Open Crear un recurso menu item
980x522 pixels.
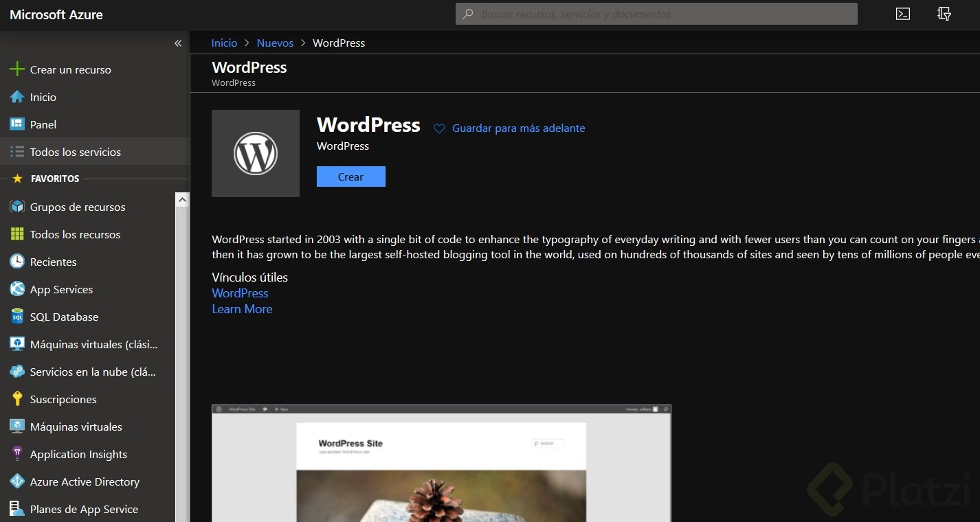pyautogui.click(x=71, y=69)
